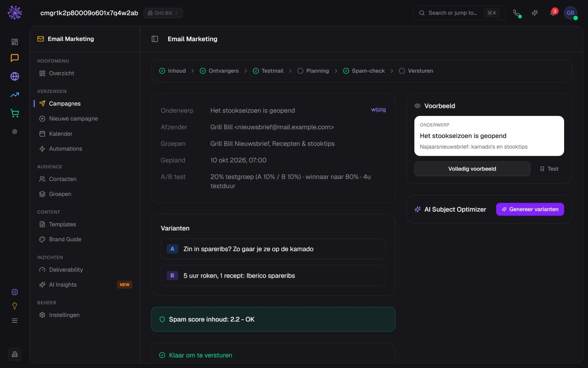
Task: Open Groepen in sidebar
Action: click(85, 194)
